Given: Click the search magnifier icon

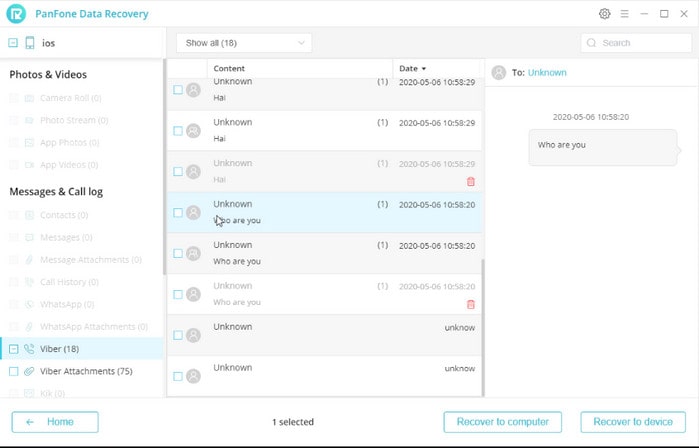Looking at the screenshot, I should [591, 43].
